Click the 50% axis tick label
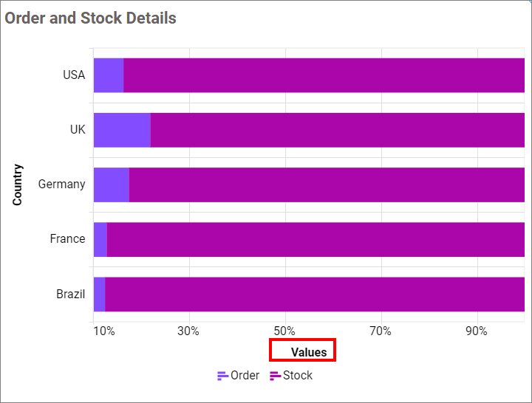The height and width of the screenshot is (403, 532). (285, 331)
